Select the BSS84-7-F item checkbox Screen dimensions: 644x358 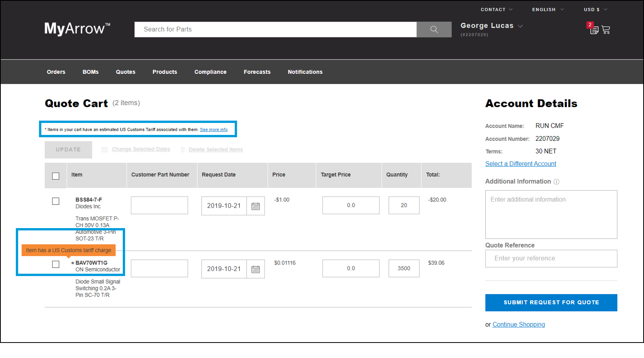pos(56,201)
